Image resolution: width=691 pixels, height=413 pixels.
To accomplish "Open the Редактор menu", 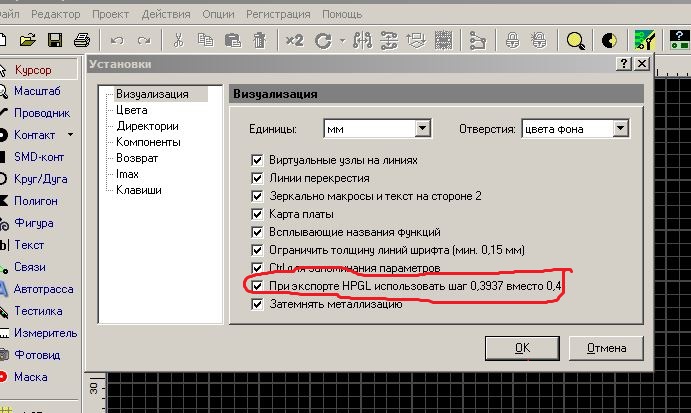I will (56, 14).
